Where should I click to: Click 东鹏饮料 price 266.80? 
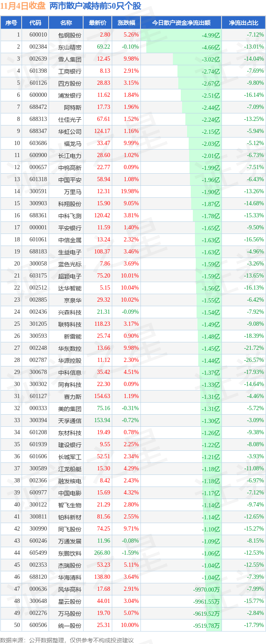102,553
